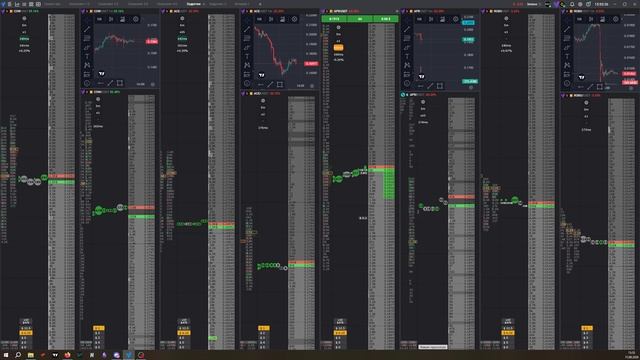Select the trend line tool in first chart
The width and height of the screenshot is (640, 360).
click(87, 29)
